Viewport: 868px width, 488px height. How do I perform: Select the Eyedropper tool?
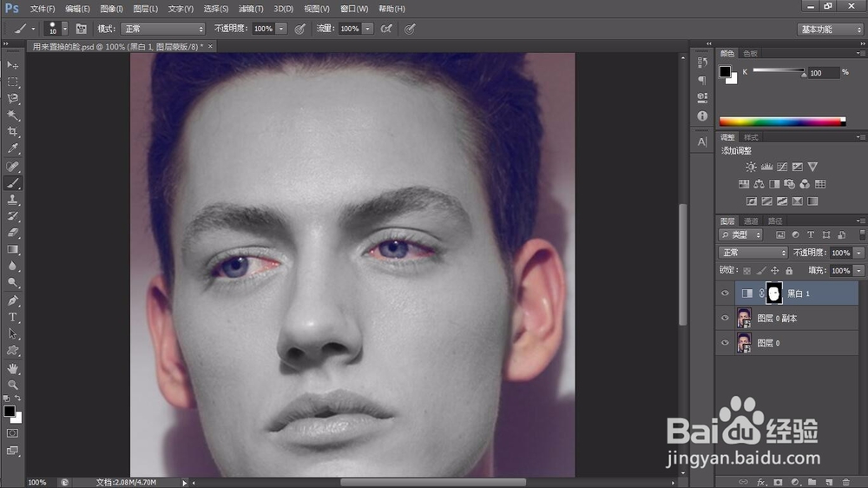point(12,148)
